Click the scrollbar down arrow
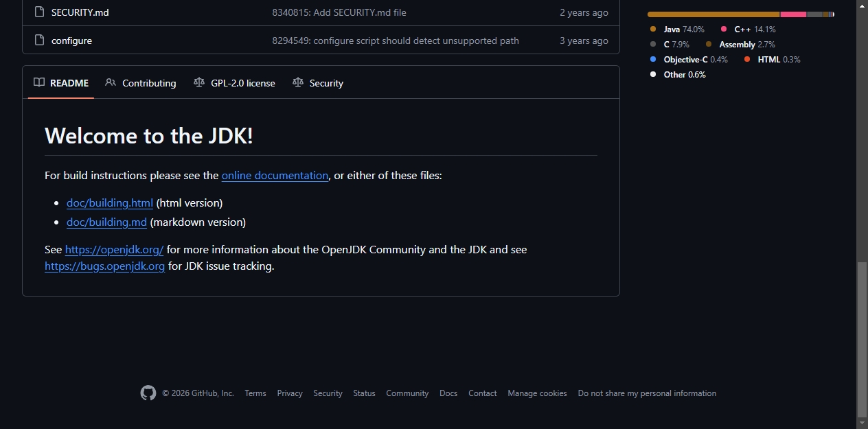Image resolution: width=868 pixels, height=429 pixels. pyautogui.click(x=862, y=423)
